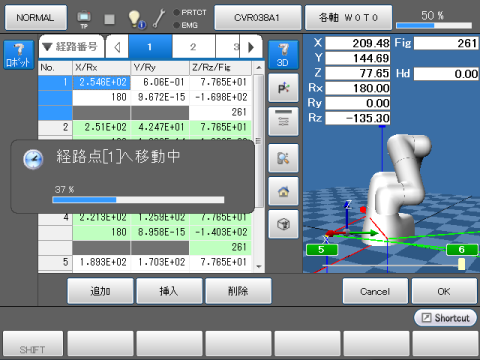Click the Ry field 0.00
The width and height of the screenshot is (480, 360).
(357, 103)
